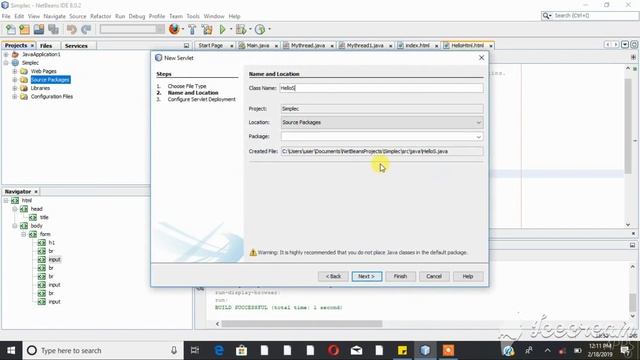Open the Opera browser taskbar icon
640x360 pixels.
pos(333,350)
